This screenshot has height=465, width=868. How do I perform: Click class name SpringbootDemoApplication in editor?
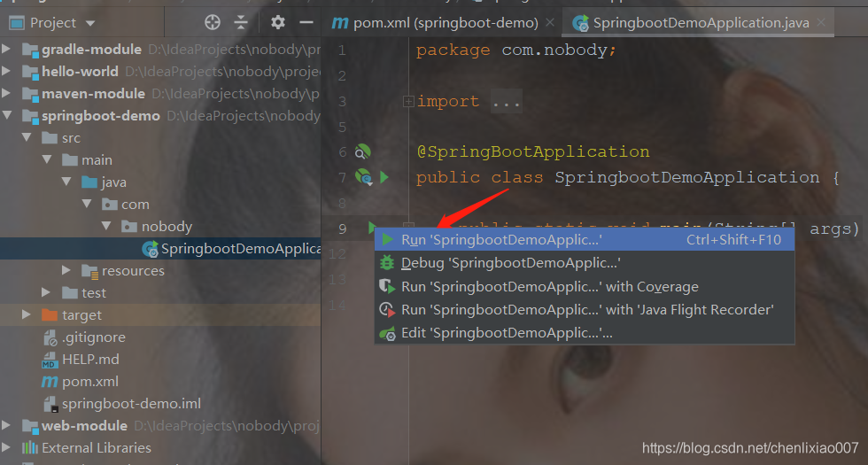point(687,177)
